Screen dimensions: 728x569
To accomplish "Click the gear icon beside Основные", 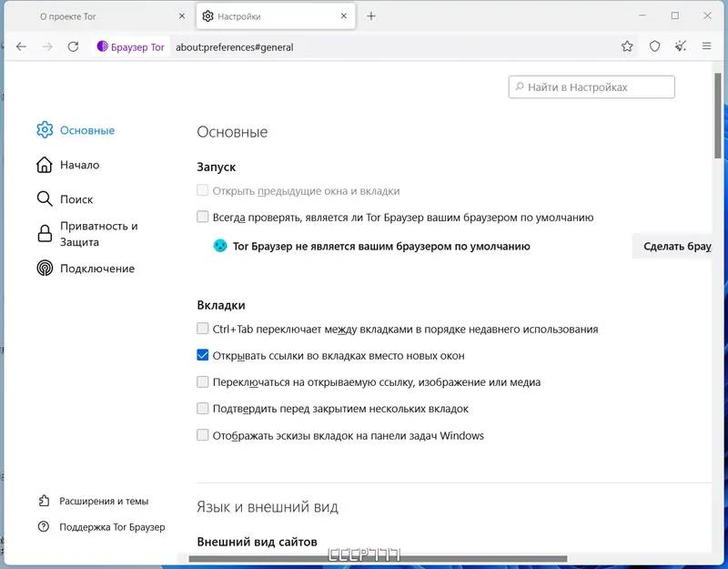I will (45, 130).
